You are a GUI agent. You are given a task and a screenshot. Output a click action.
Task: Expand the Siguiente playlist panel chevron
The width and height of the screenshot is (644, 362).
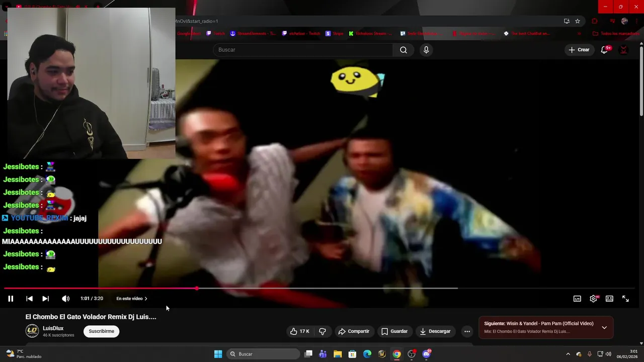pyautogui.click(x=604, y=327)
